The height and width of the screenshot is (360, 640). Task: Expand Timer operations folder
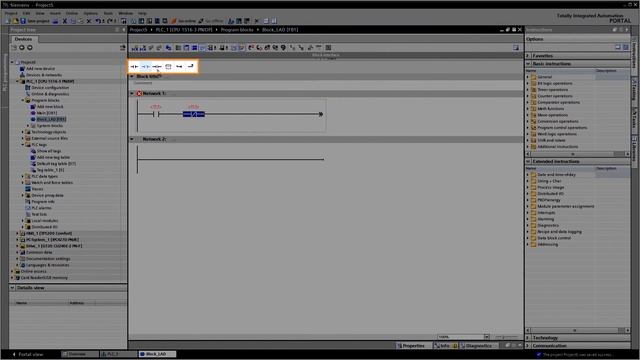(528, 90)
